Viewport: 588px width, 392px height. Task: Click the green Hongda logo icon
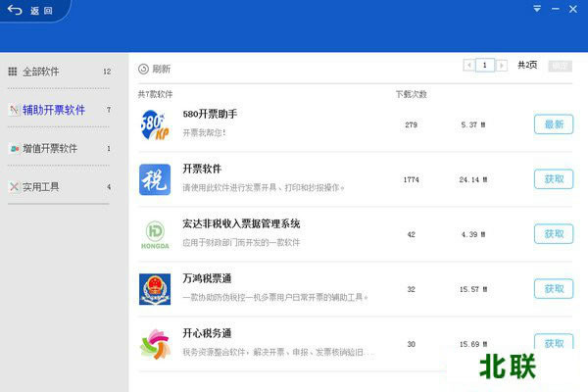[155, 234]
